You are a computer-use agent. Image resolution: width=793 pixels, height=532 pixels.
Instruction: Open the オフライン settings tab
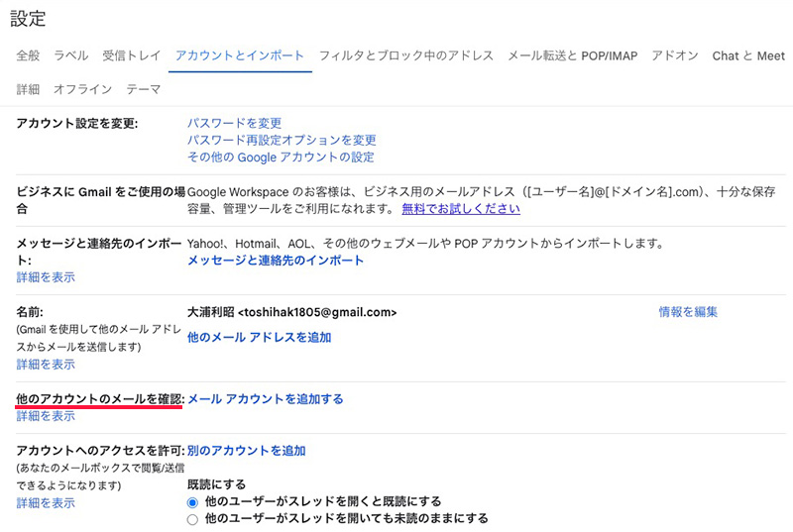(x=82, y=90)
